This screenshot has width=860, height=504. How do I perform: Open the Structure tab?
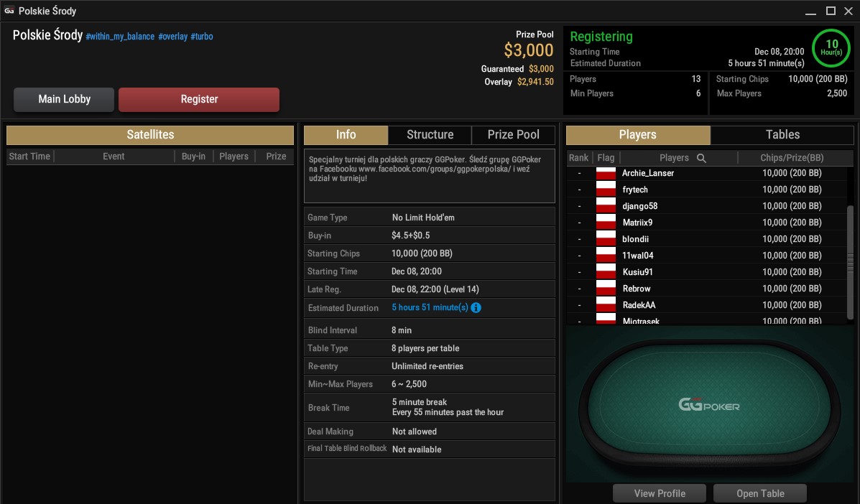click(x=430, y=135)
